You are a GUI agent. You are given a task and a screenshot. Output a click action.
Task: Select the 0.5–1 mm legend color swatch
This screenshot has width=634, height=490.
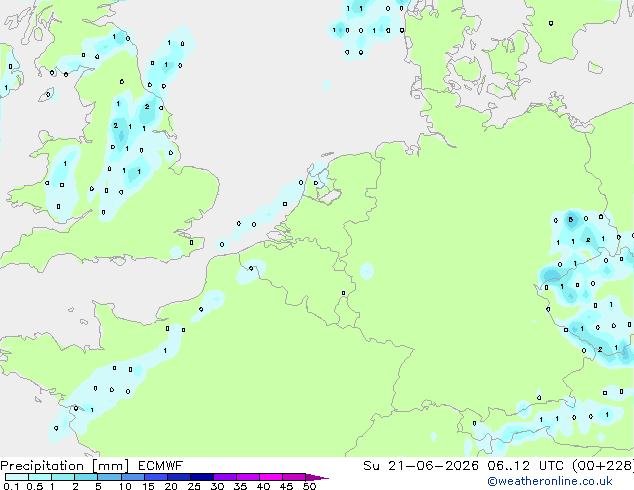(x=40, y=477)
